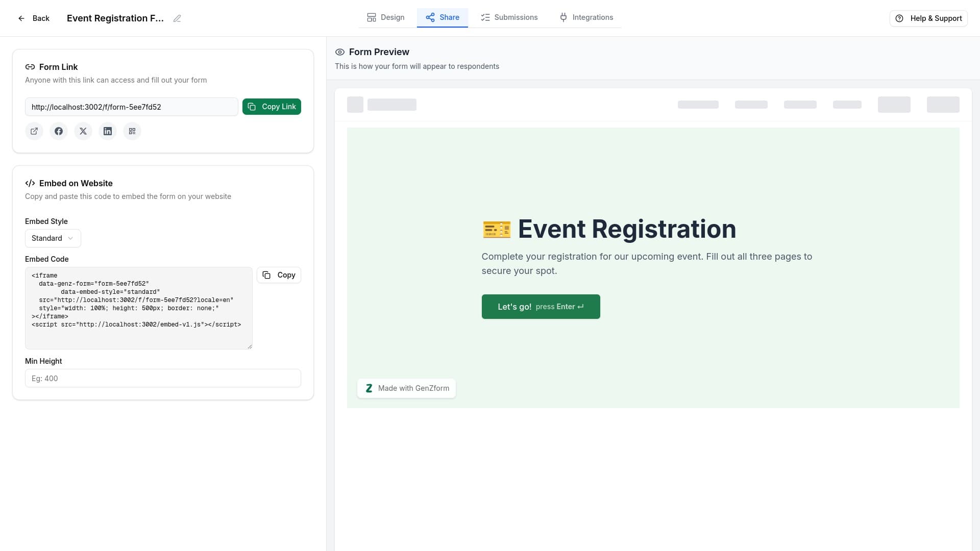
Task: Focus the Min Height input field
Action: [163, 379]
